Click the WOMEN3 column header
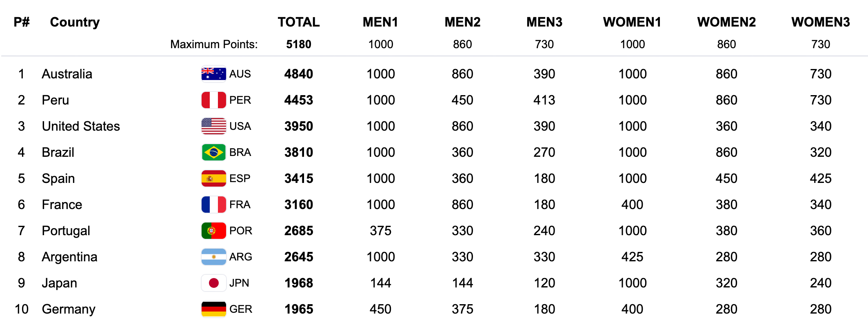This screenshot has width=868, height=325. [820, 22]
